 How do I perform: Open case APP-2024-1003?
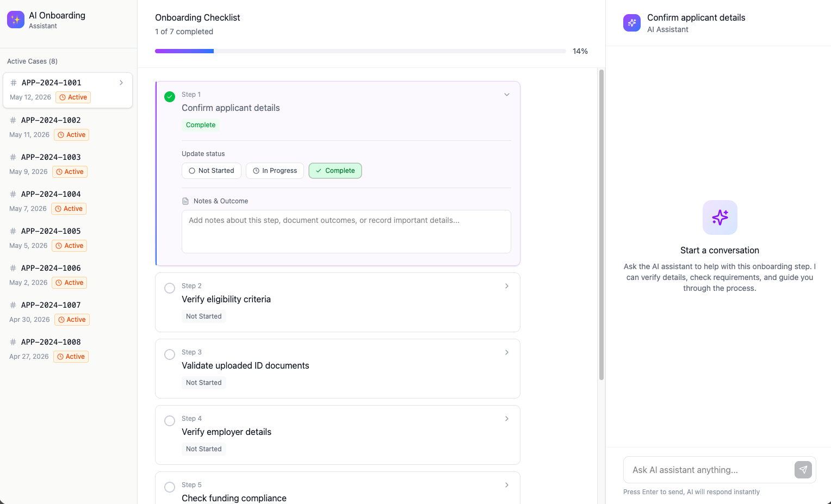coord(68,164)
